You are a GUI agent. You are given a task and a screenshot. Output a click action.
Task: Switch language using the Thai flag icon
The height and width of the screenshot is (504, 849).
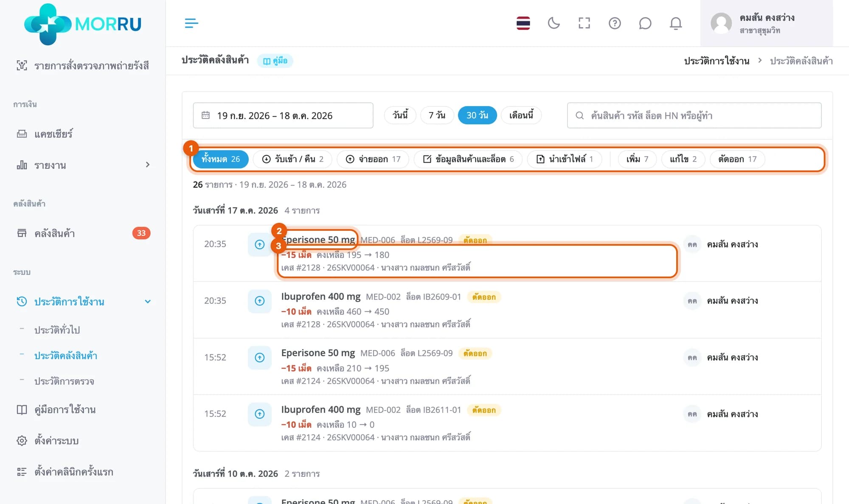(523, 23)
